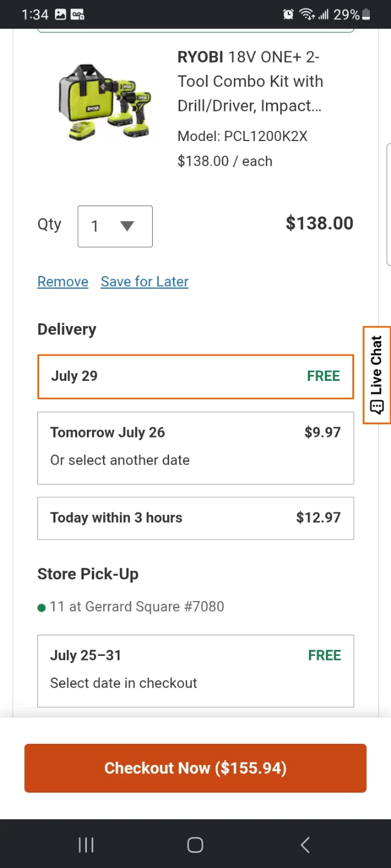391x868 pixels.
Task: Choose Tomorrow July 26 delivery for $9.97
Action: 195,448
